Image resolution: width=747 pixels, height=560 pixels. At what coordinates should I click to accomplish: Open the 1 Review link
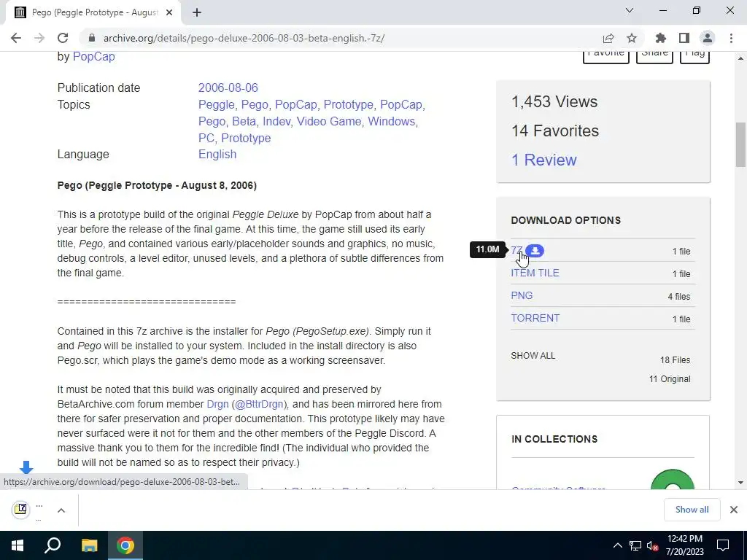[x=543, y=160]
